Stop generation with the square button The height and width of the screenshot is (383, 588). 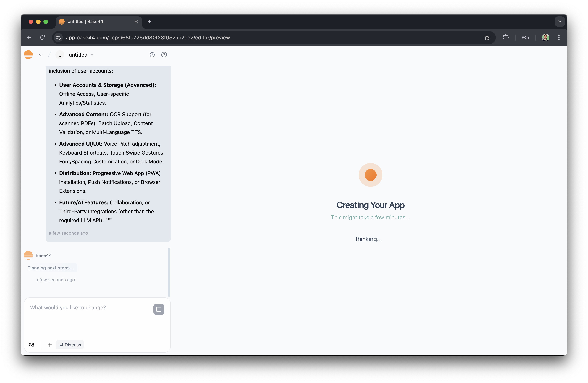(159, 309)
